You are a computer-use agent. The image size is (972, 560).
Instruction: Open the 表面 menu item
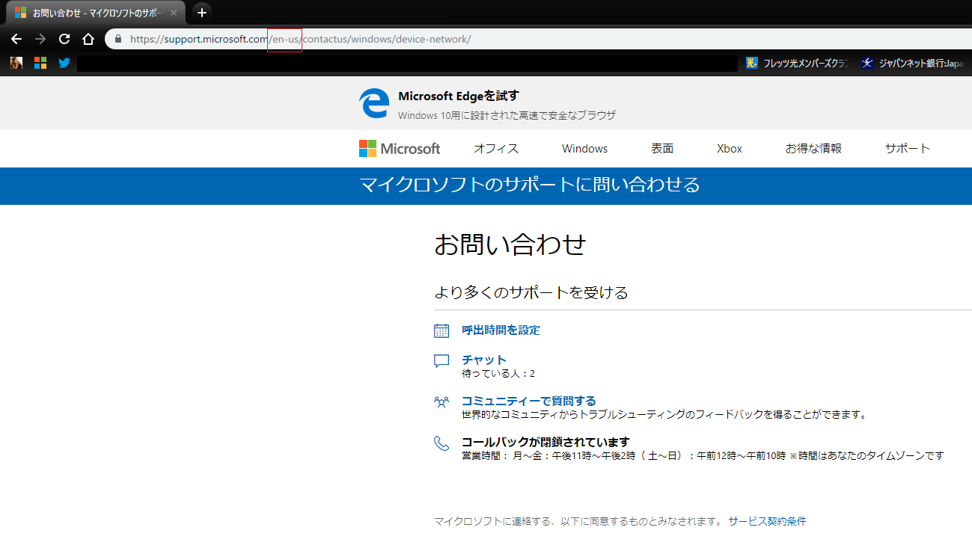(x=662, y=148)
